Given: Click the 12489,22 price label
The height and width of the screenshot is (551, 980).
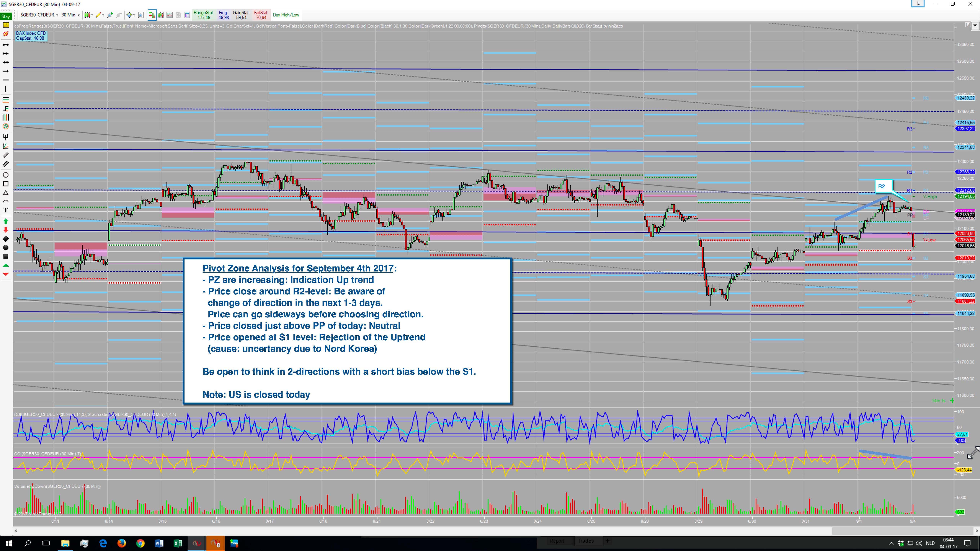Looking at the screenshot, I should (x=965, y=98).
